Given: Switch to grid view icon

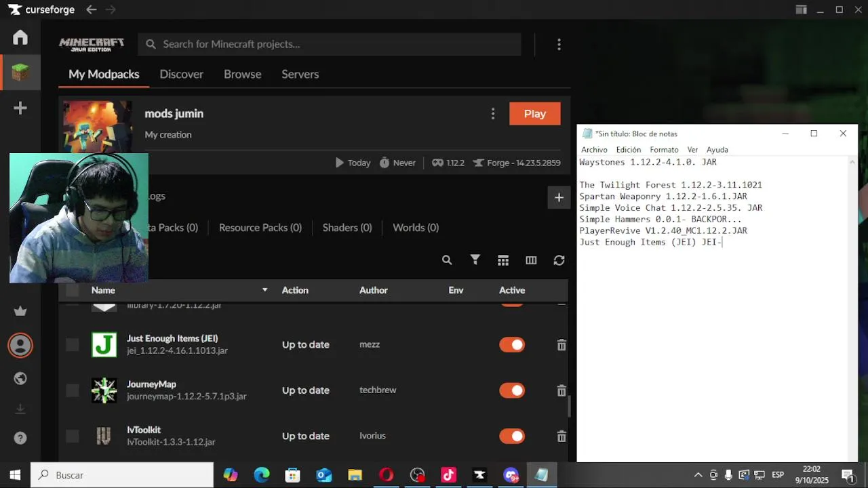Looking at the screenshot, I should tap(503, 260).
